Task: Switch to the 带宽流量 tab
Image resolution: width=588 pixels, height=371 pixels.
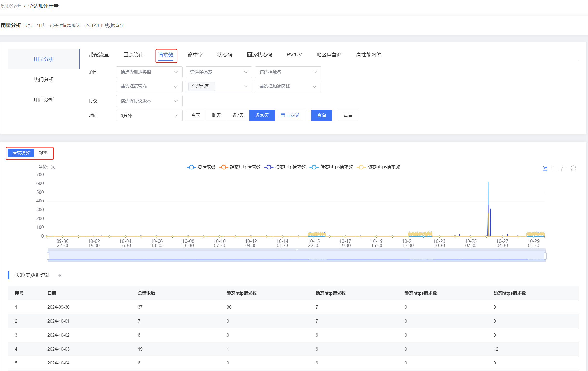Action: [x=99, y=55]
